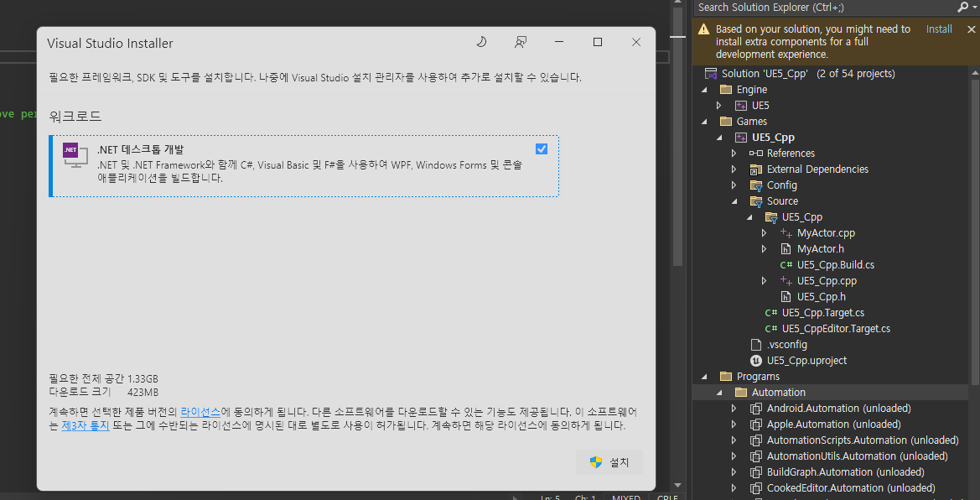Select the UE5_Cpp.uproject file icon
Viewport: 980px width, 500px height.
tap(756, 361)
